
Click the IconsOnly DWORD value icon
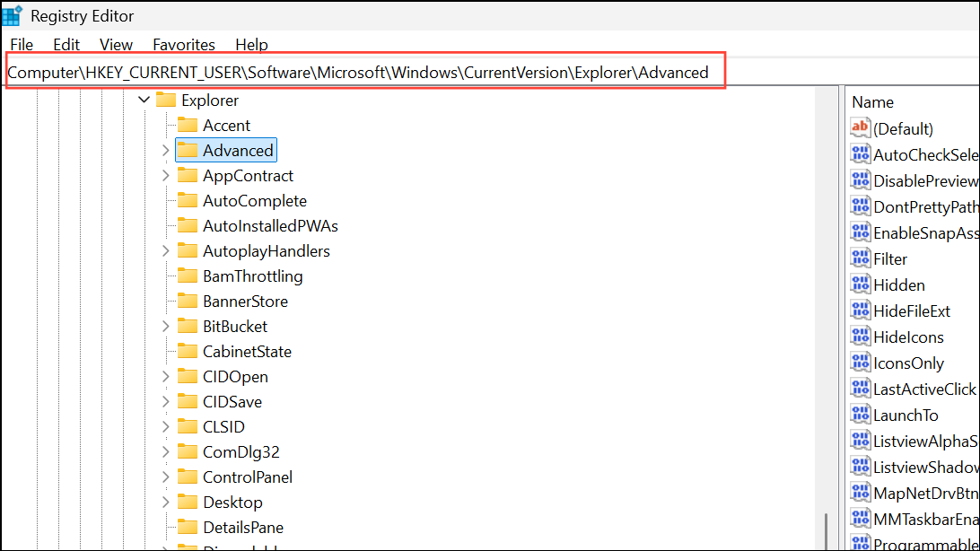[x=860, y=363]
